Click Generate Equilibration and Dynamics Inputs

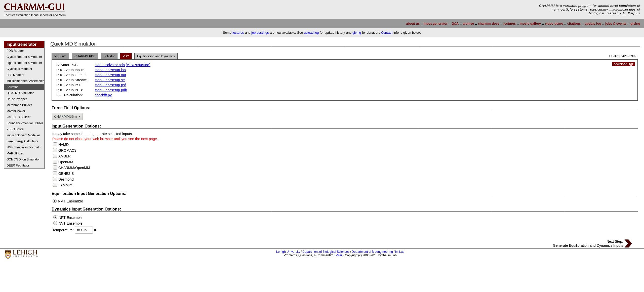[588, 245]
